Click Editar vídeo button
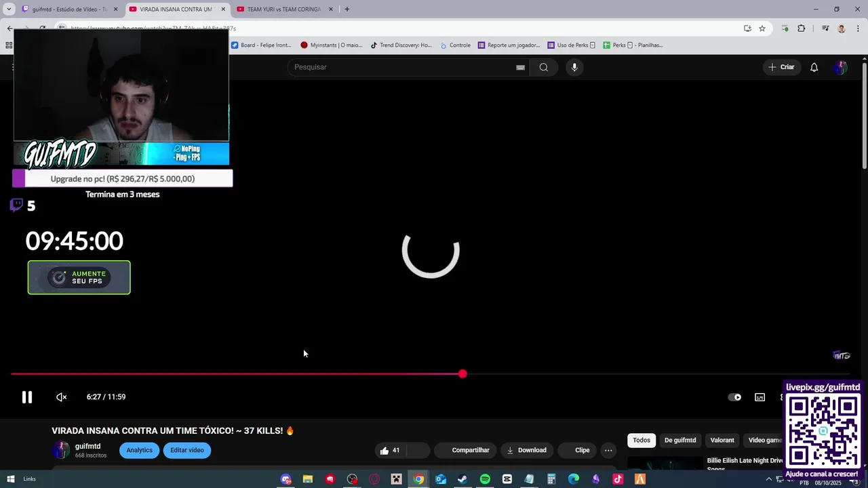The height and width of the screenshot is (488, 868). tap(187, 450)
